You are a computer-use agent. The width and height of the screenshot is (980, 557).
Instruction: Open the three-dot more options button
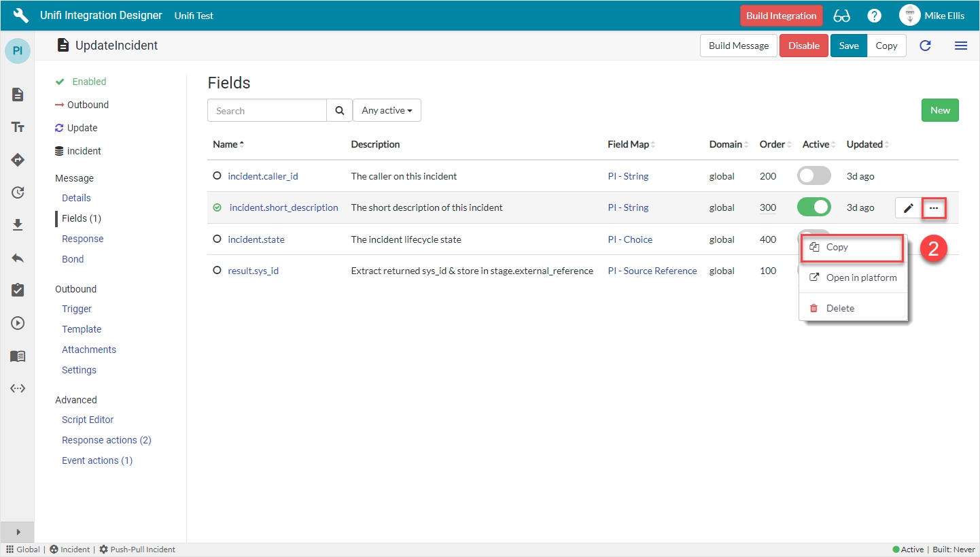pyautogui.click(x=934, y=208)
